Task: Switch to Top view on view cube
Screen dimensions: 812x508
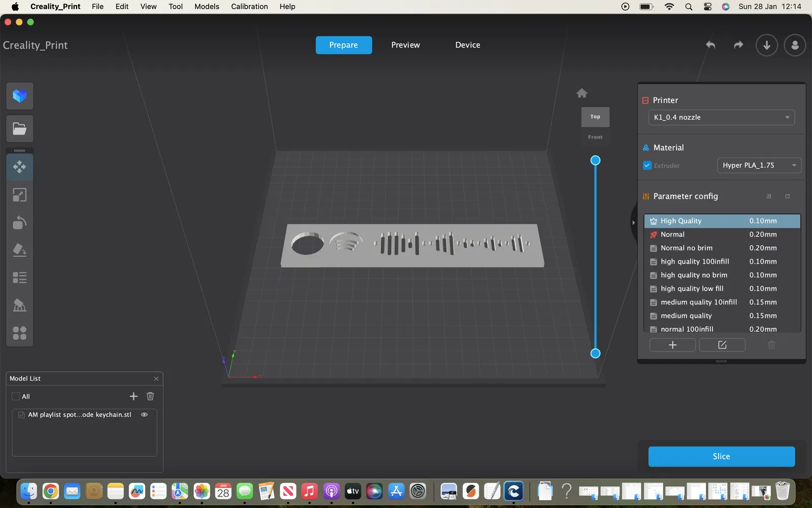Action: pyautogui.click(x=595, y=117)
